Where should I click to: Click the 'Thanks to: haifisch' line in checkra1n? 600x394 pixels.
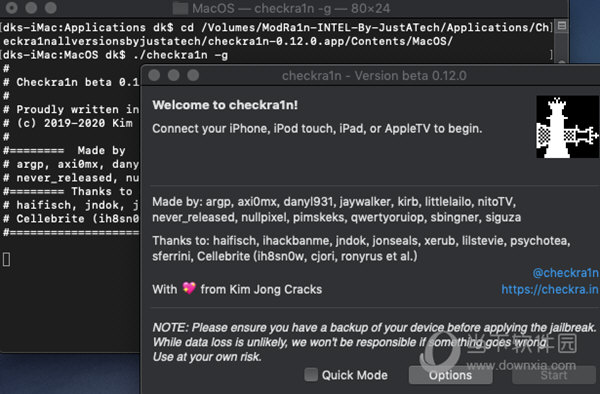coord(361,241)
